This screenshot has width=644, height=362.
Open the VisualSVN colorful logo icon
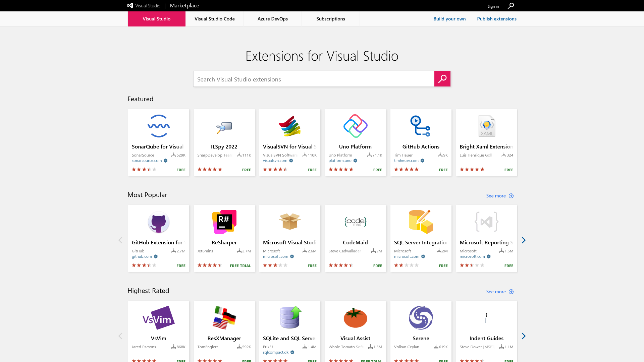pyautogui.click(x=290, y=126)
